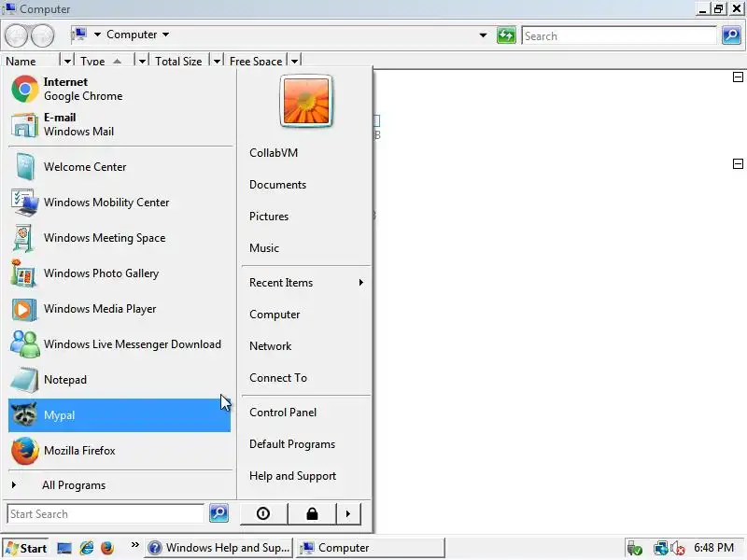Screen dimensions: 747x560
Task: Click the 6:48 PM taskbar clock
Action: pyautogui.click(x=713, y=548)
